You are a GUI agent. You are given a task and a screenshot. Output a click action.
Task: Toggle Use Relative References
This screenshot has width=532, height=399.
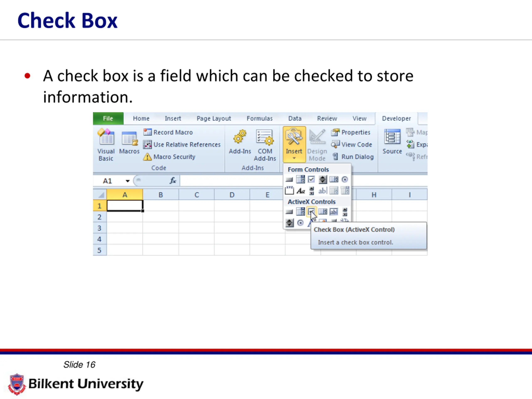coord(182,145)
